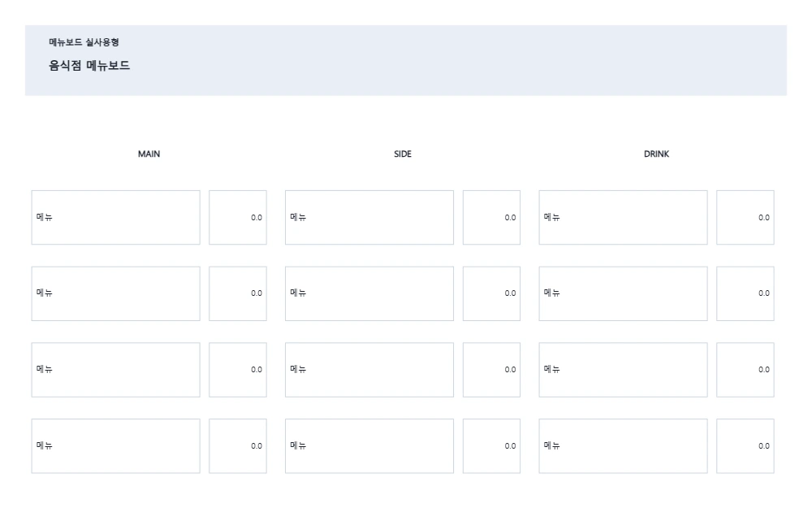Click the '음식점 메뉴보드' title text

89,65
